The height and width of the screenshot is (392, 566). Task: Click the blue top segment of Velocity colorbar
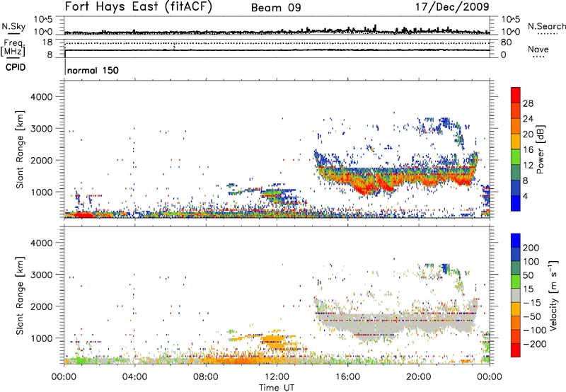pyautogui.click(x=516, y=241)
